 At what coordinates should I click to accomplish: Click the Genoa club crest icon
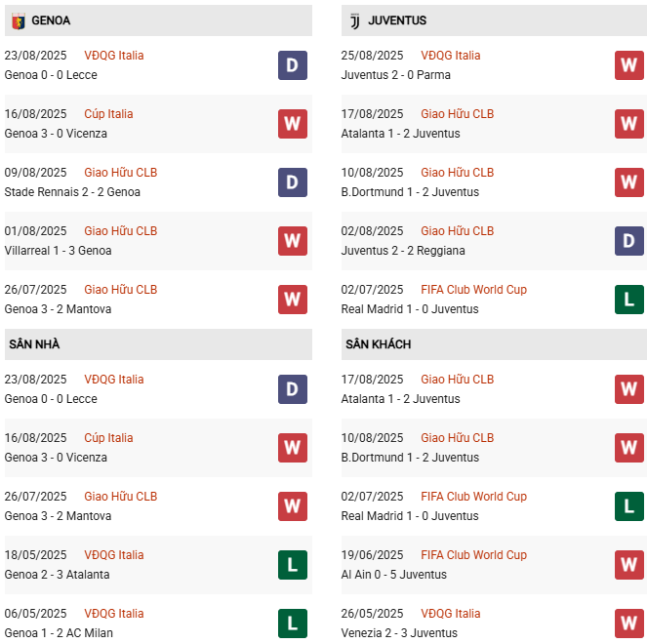pos(18,20)
